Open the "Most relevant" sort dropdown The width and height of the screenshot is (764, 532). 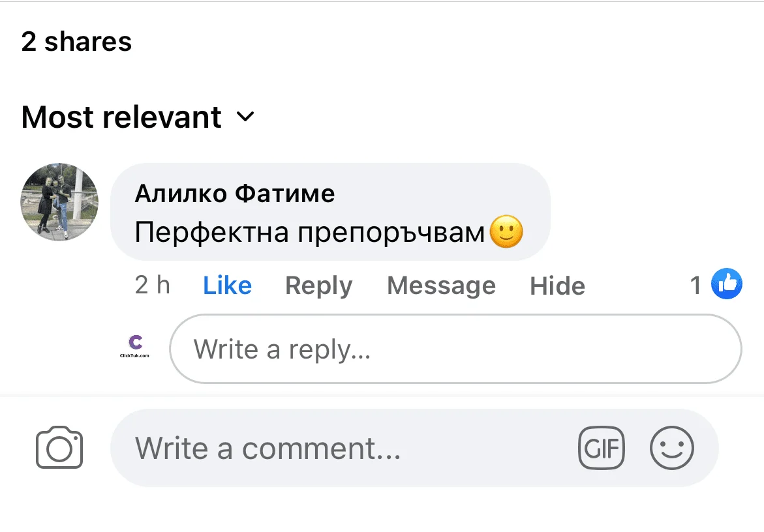pyautogui.click(x=122, y=117)
